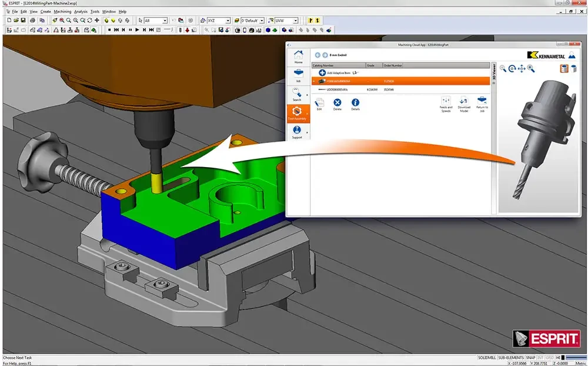Open the Analysis menu
588x366 pixels.
point(81,12)
